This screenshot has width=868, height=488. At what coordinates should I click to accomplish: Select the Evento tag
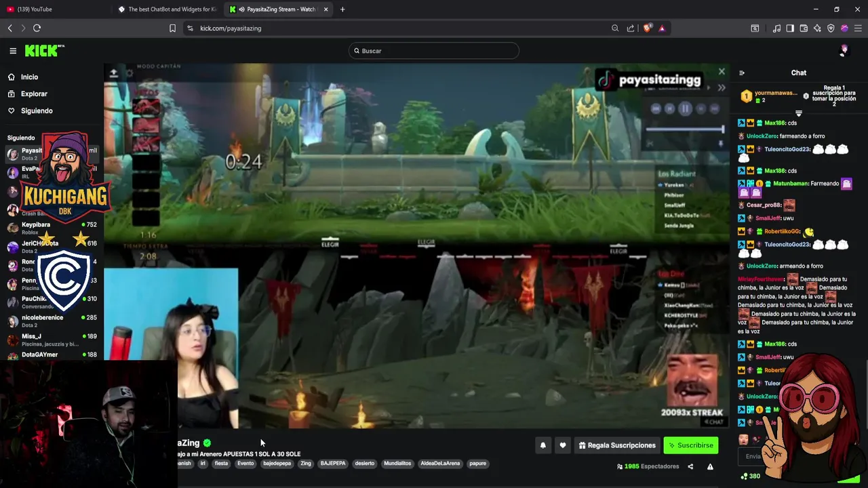pos(245,464)
